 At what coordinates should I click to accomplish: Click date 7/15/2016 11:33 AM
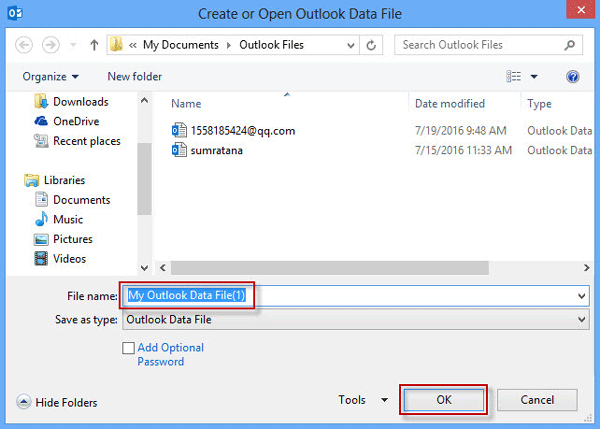[x=463, y=150]
